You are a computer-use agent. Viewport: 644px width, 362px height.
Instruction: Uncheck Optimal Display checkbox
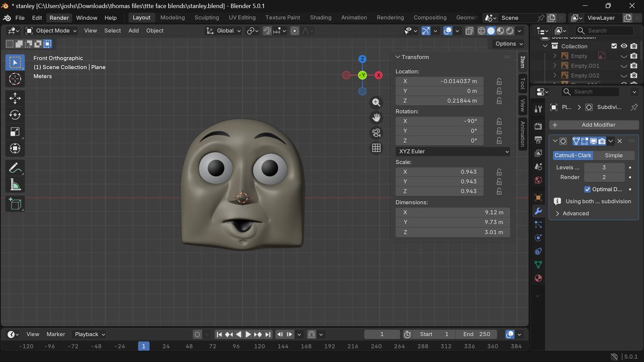click(x=587, y=189)
